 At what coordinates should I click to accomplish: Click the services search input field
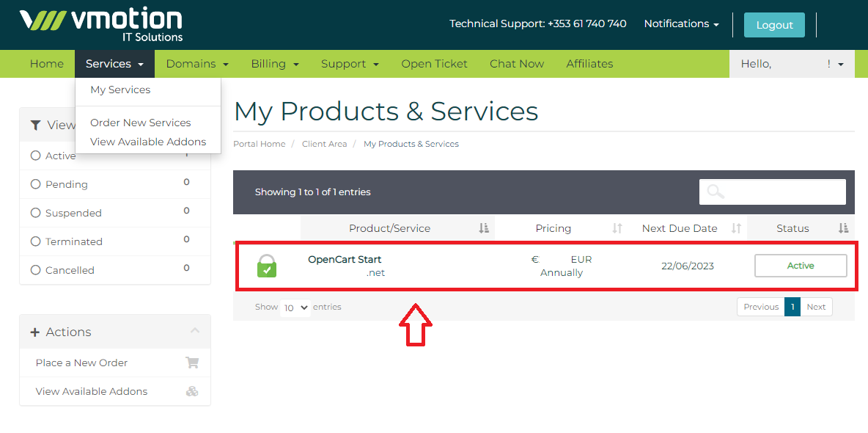[773, 192]
